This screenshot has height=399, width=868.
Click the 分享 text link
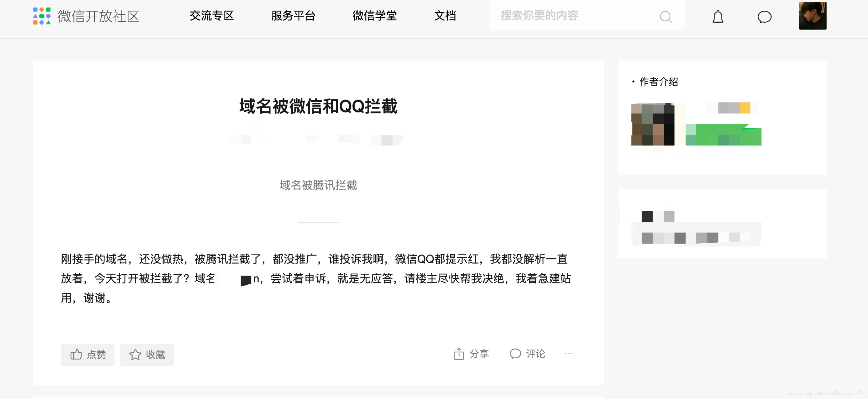(479, 354)
